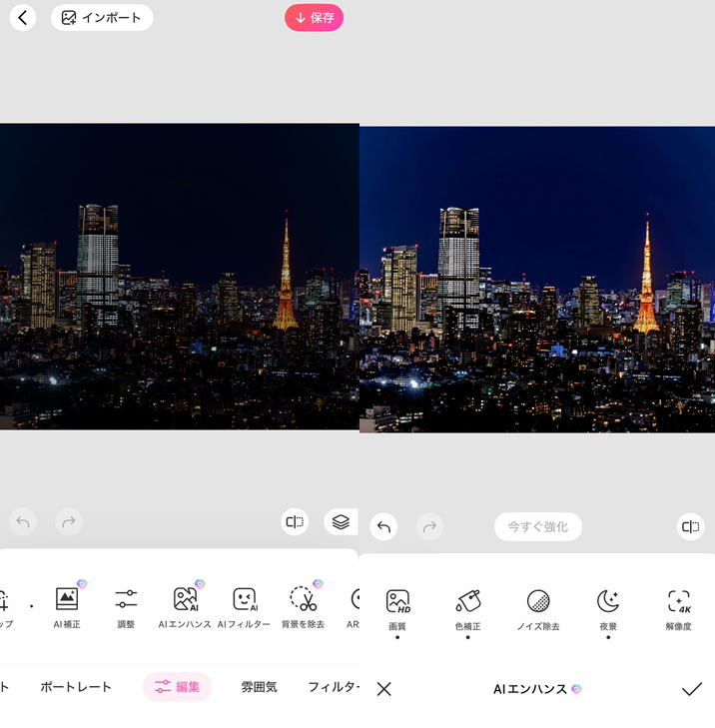
Task: Tap the 今すぐ強化 button
Action: [538, 527]
